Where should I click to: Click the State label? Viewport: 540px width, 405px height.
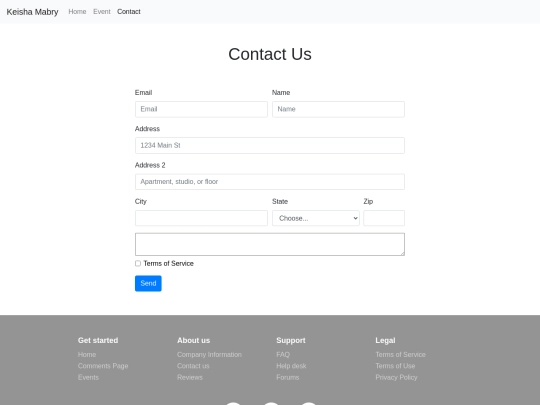click(280, 202)
